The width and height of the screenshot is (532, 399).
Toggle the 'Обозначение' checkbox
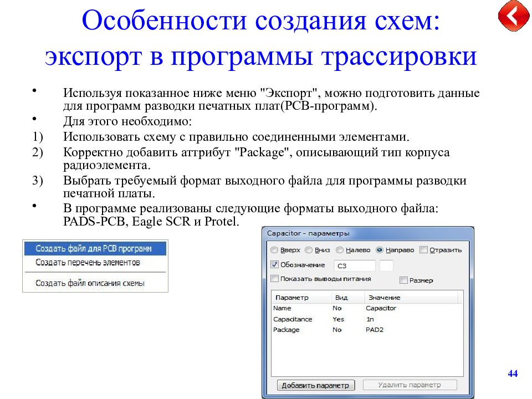pos(274,264)
